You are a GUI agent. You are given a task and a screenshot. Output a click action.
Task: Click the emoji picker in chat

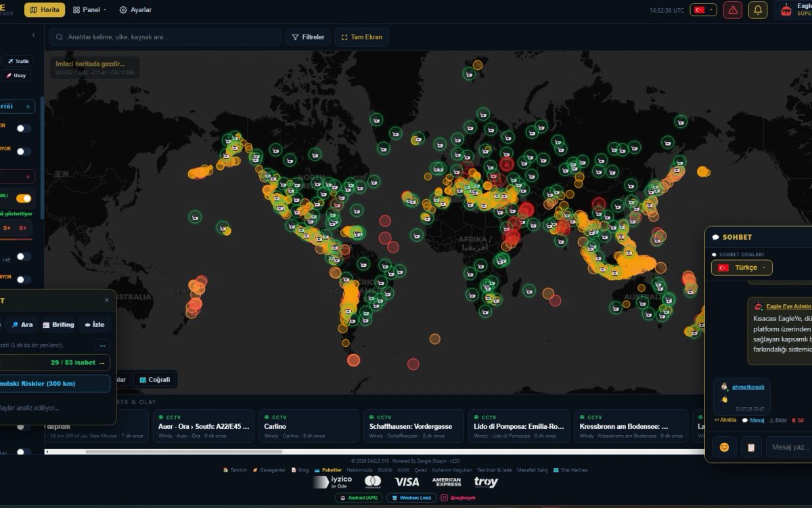point(724,447)
